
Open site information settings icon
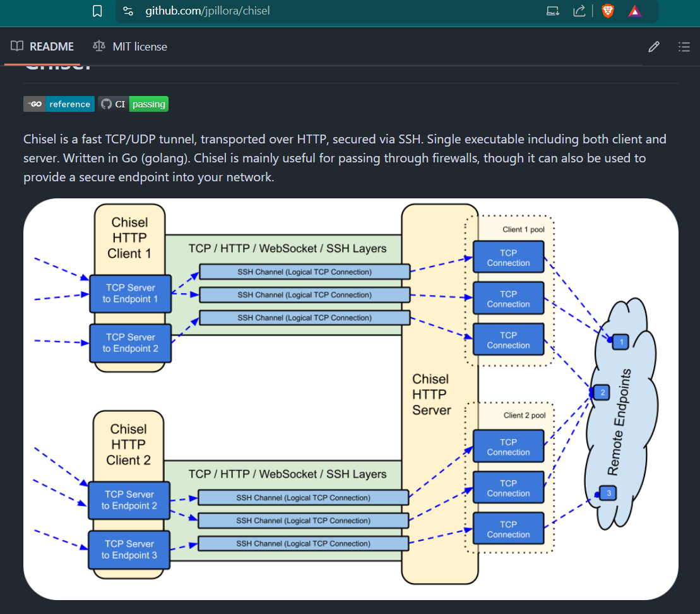(x=128, y=11)
